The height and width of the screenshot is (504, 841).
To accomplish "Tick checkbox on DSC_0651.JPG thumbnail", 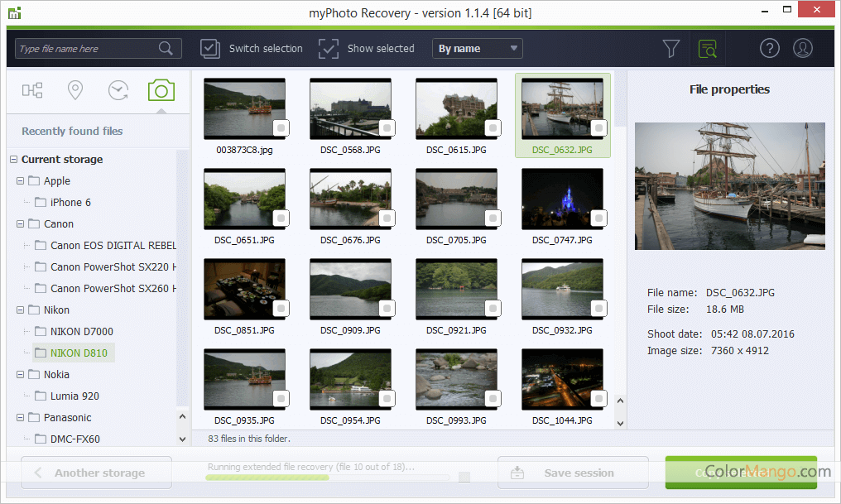I will pyautogui.click(x=281, y=218).
